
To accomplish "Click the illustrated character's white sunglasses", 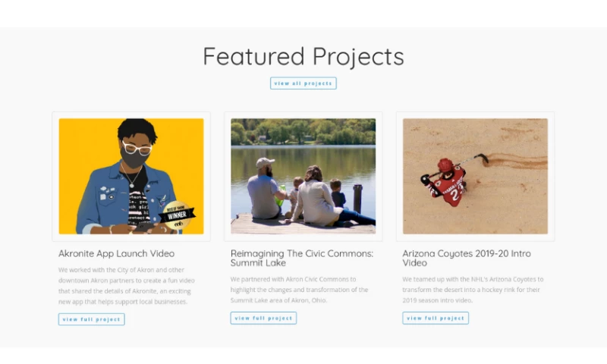I will pos(136,148).
